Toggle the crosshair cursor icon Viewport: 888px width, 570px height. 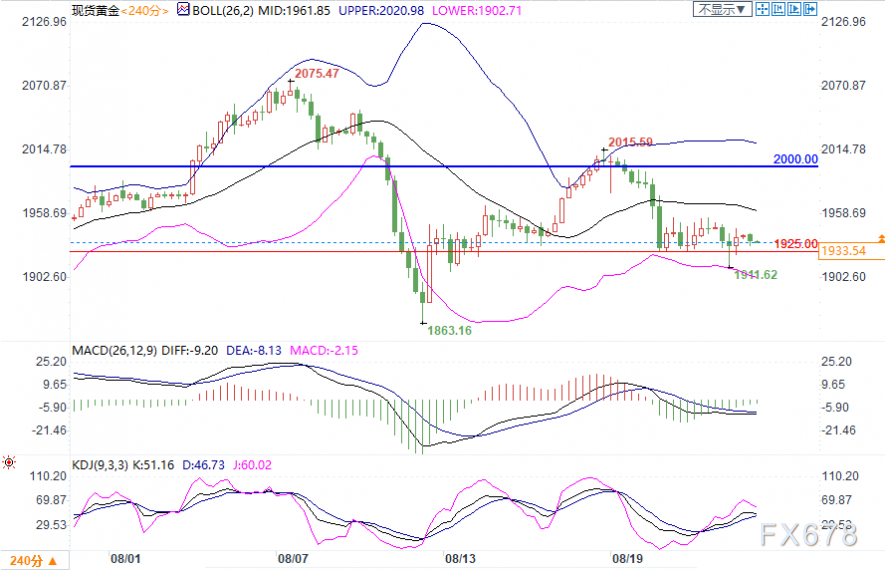762,9
